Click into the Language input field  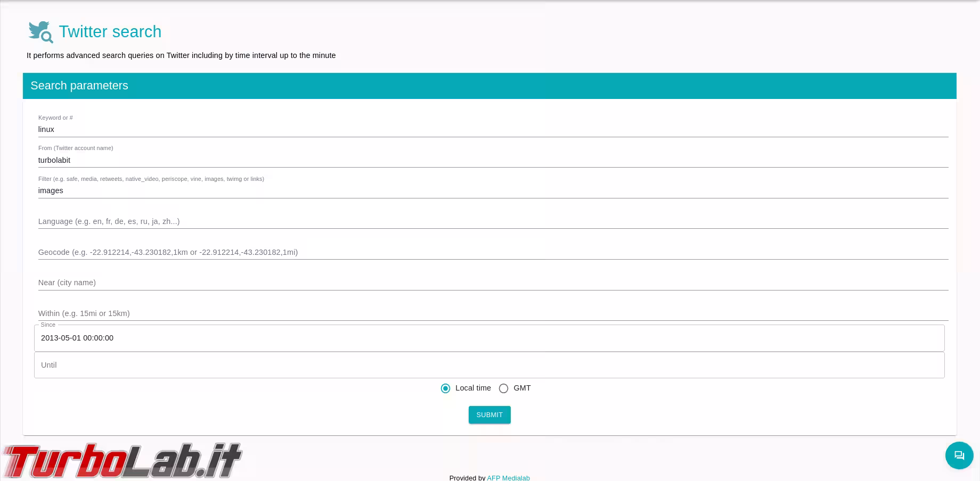tap(493, 221)
